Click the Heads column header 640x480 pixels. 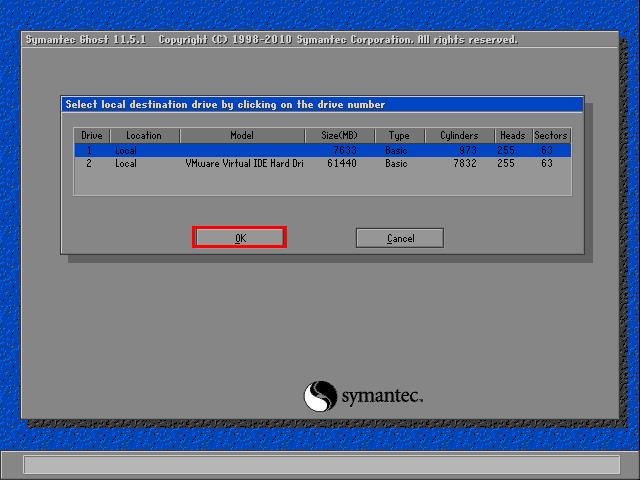point(513,136)
